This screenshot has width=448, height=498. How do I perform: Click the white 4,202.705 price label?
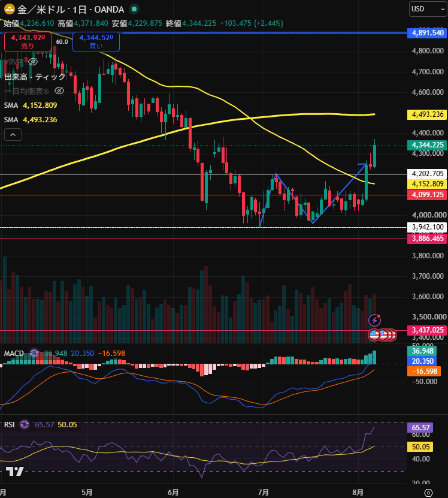point(428,174)
